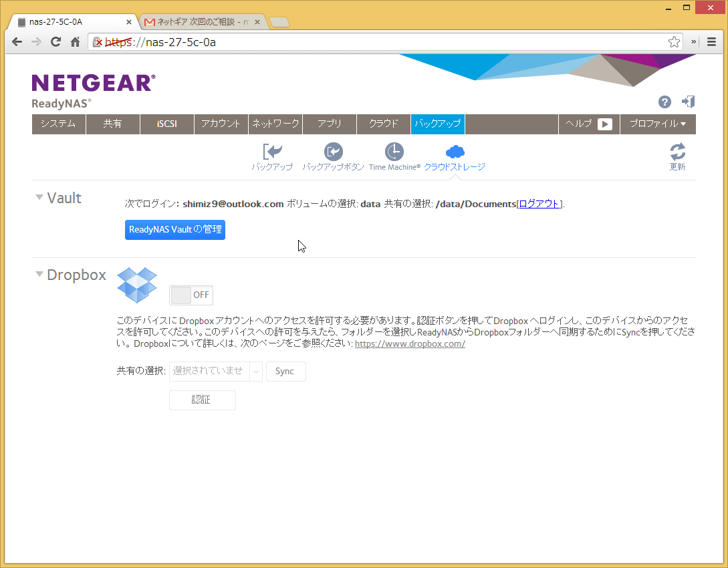Collapse the Vault section triangle
This screenshot has width=728, height=568.
pos(39,197)
